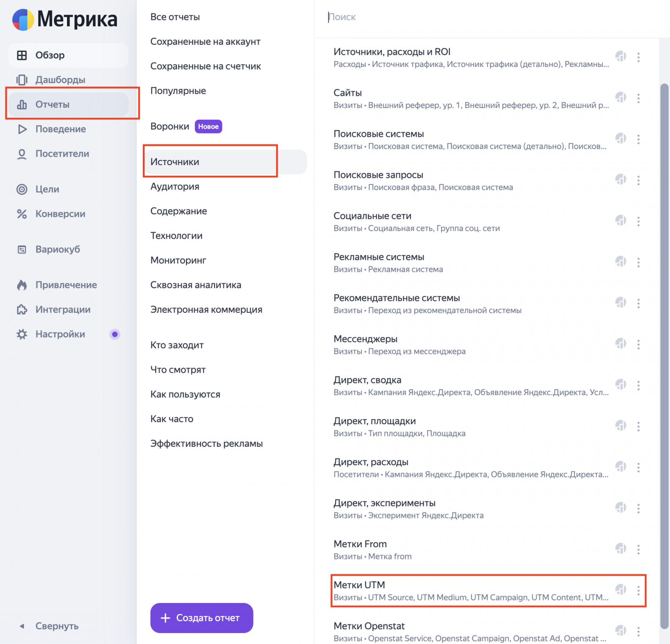
Task: Select the Воронки category
Action: [x=170, y=126]
